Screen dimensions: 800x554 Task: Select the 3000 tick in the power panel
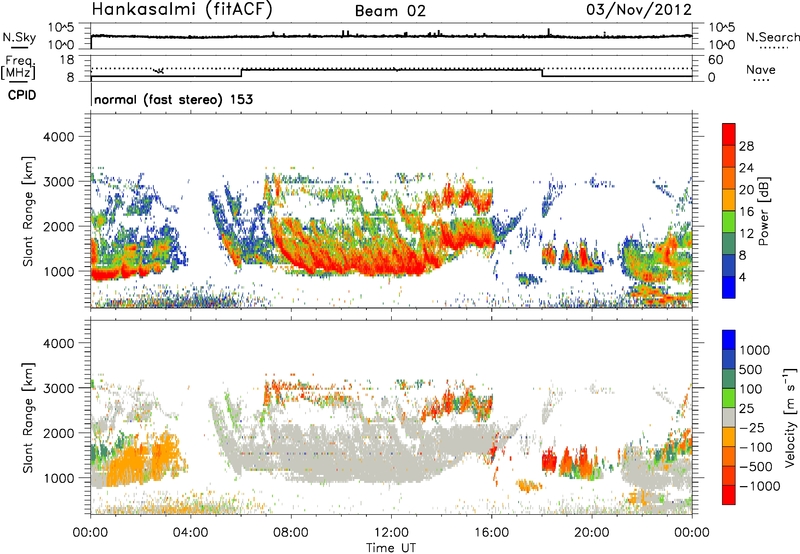click(x=58, y=182)
